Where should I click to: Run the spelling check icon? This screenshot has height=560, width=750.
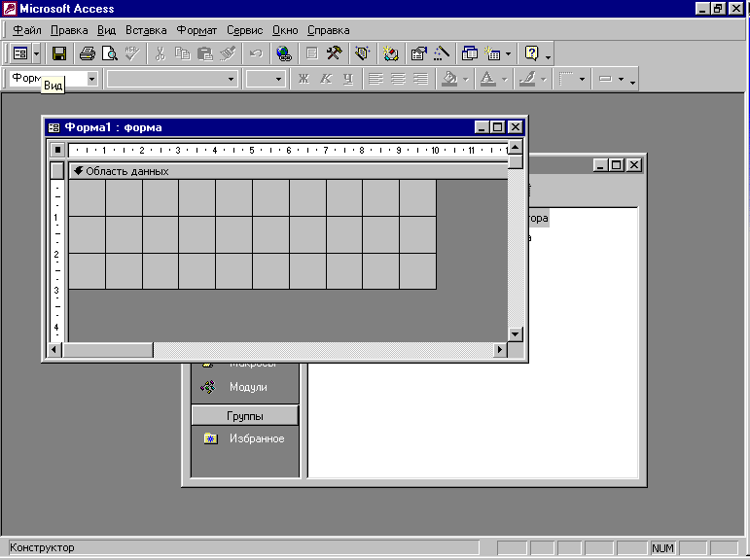click(132, 53)
